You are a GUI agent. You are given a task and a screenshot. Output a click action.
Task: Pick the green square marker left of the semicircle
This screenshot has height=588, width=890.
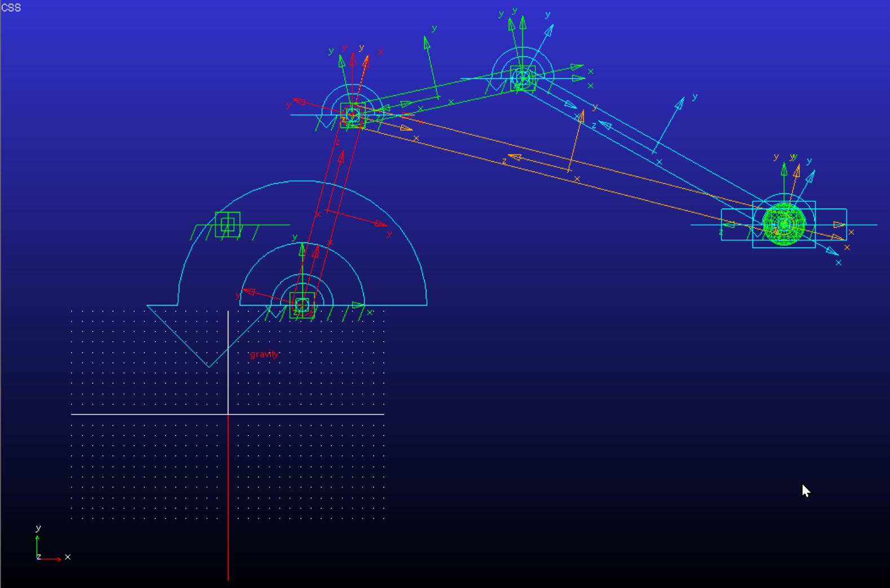coord(228,224)
